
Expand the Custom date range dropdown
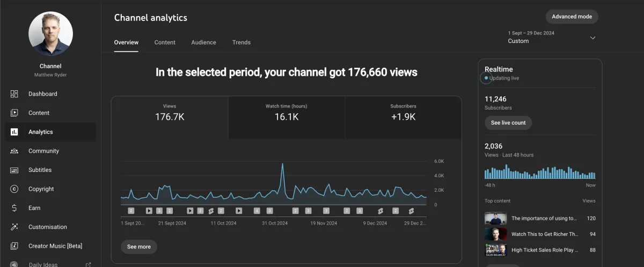tap(592, 38)
